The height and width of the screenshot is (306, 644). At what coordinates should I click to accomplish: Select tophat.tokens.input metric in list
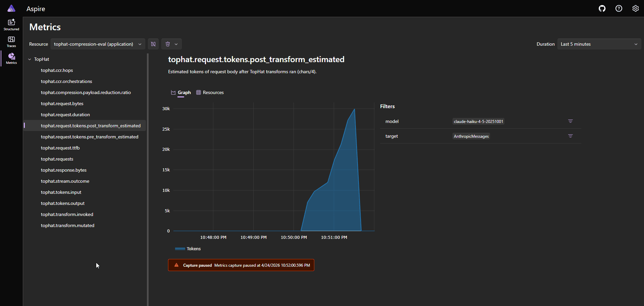(61, 192)
